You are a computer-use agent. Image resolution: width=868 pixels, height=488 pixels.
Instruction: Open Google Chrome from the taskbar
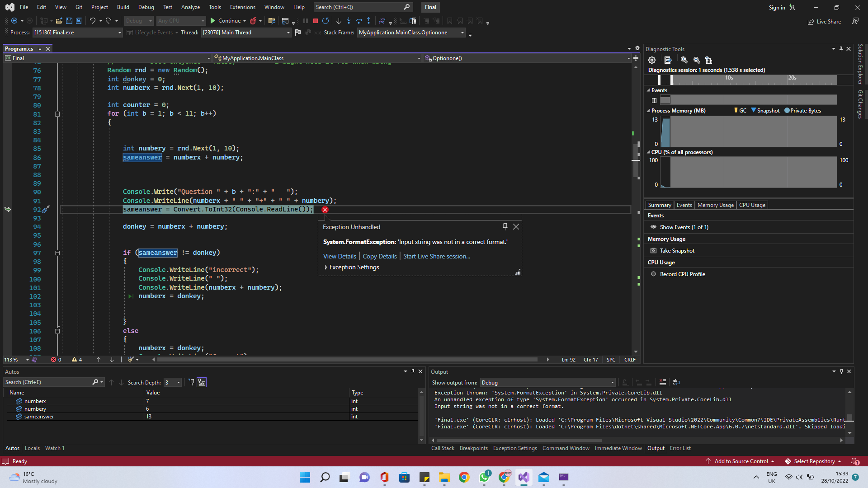[464, 477]
